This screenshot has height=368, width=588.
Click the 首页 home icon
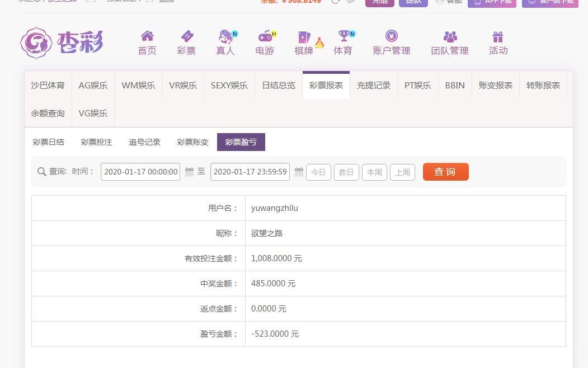pyautogui.click(x=147, y=37)
